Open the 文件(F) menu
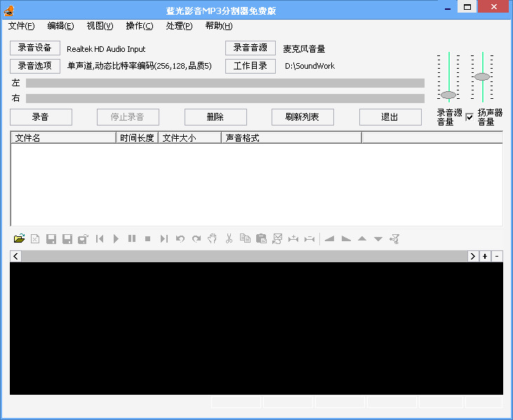The height and width of the screenshot is (420, 513). pyautogui.click(x=21, y=26)
